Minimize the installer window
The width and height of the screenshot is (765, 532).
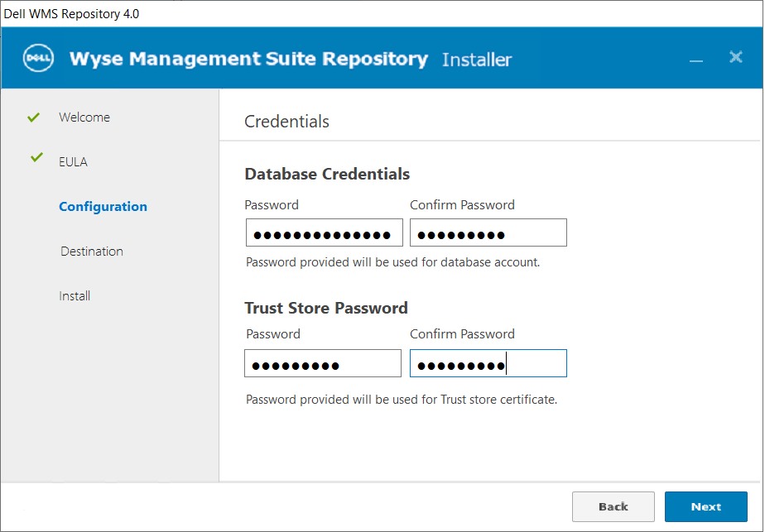click(x=696, y=60)
